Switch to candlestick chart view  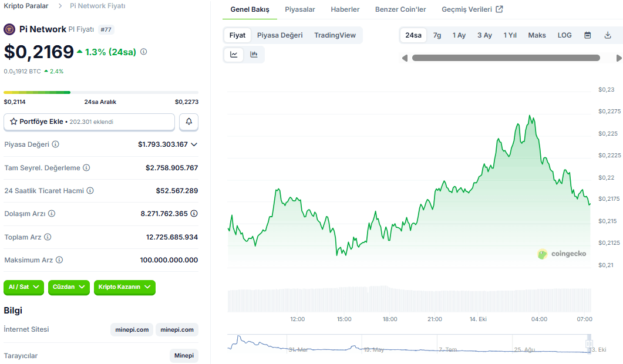pos(254,55)
